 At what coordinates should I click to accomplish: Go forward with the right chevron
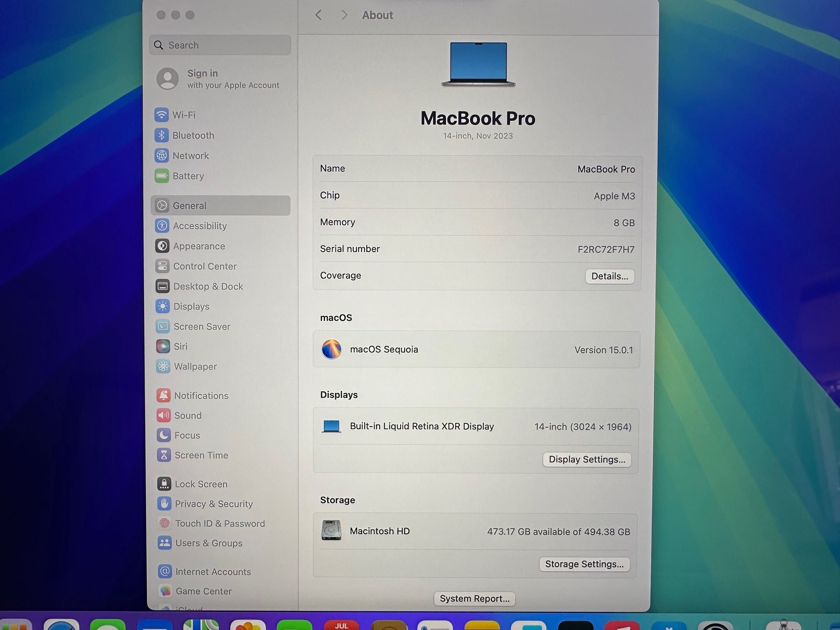pos(344,15)
